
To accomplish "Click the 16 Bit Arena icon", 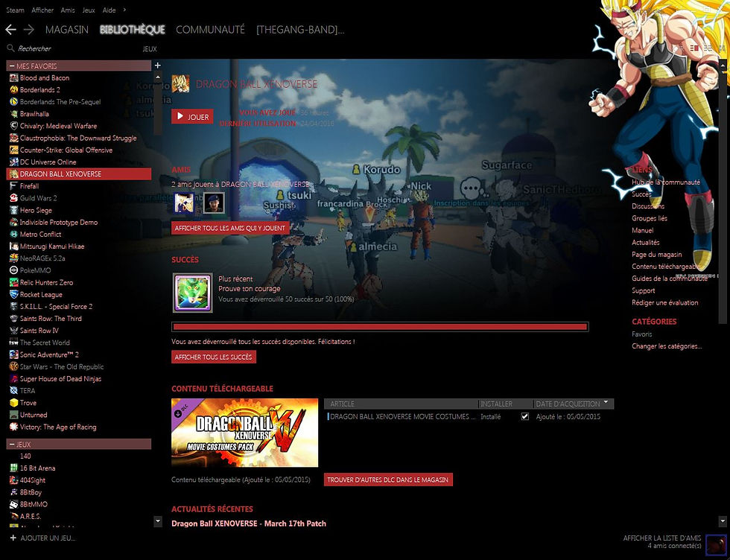I will pos(14,468).
